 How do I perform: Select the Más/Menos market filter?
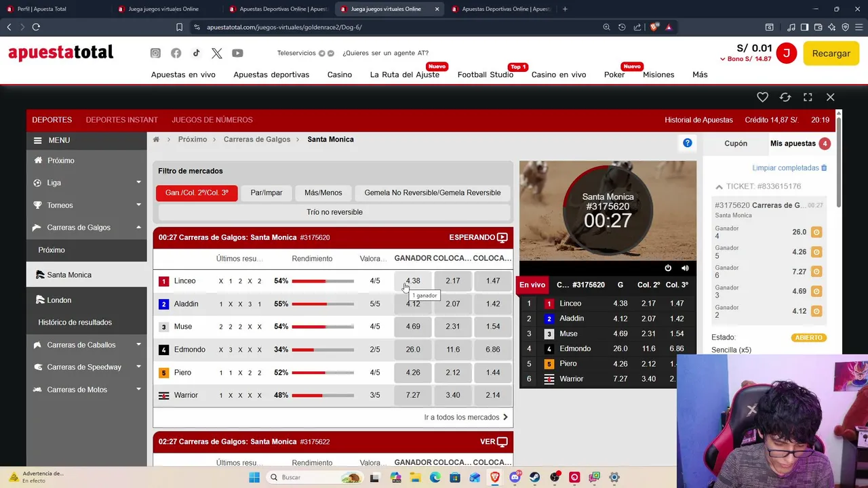point(323,193)
